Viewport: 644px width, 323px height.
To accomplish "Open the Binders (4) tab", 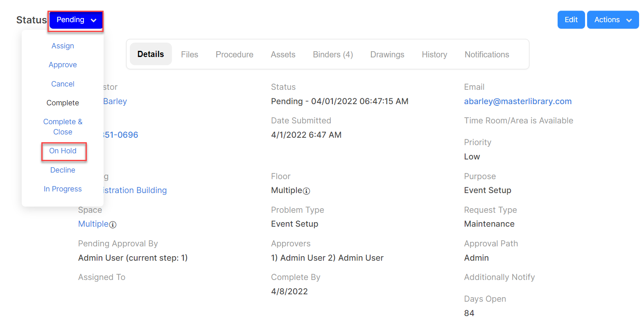I will pos(333,55).
